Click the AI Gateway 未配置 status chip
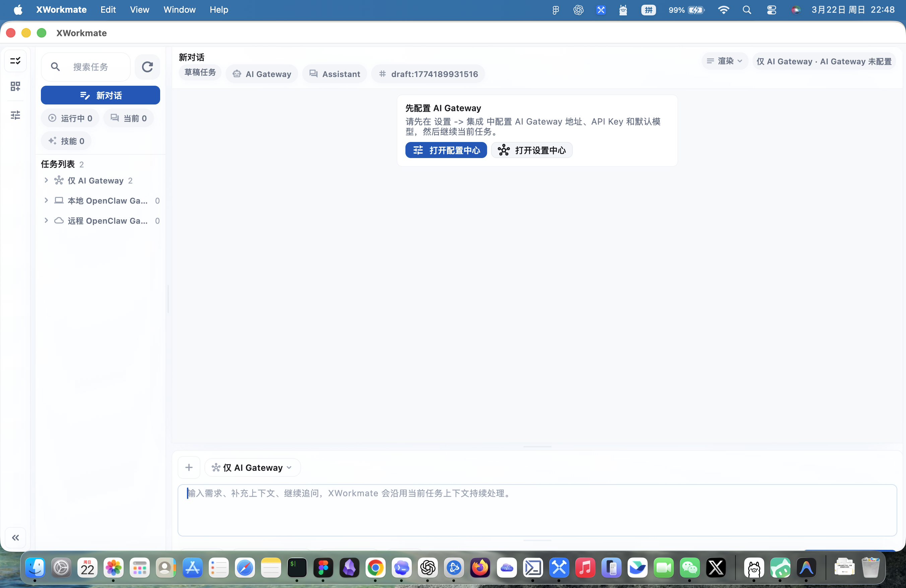Viewport: 906px width, 588px height. pyautogui.click(x=824, y=61)
